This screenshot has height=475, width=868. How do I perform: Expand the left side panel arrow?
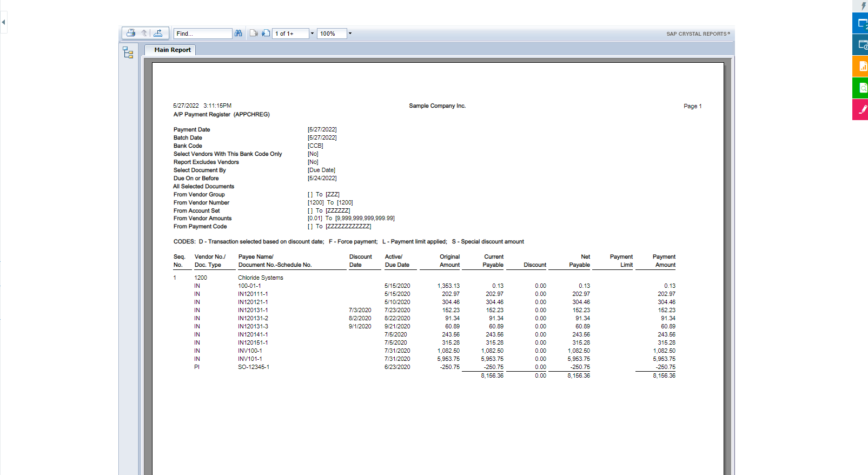coord(3,22)
